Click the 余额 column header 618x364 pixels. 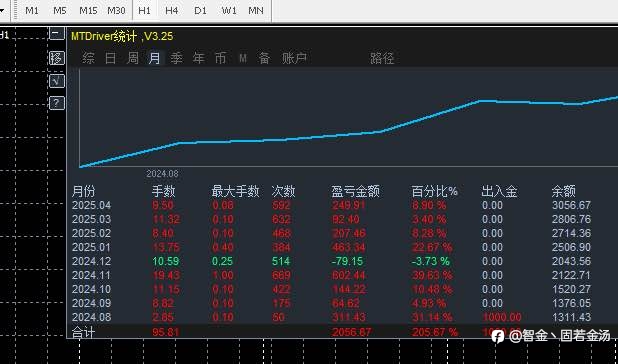click(564, 192)
